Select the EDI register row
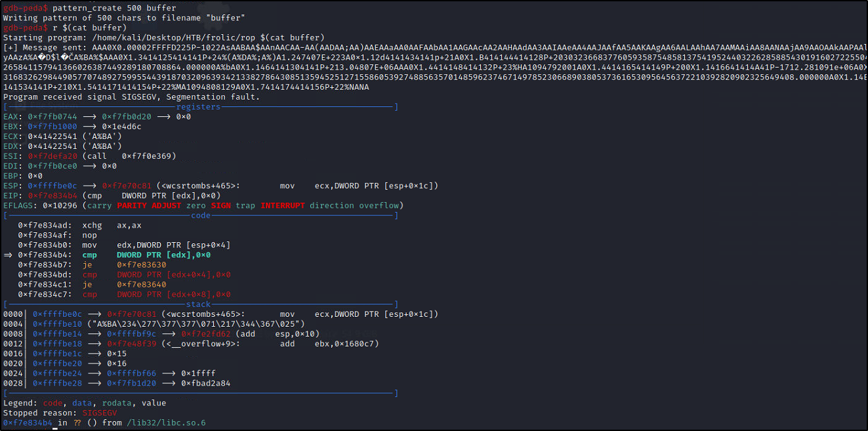This screenshot has height=431, width=868. point(60,165)
